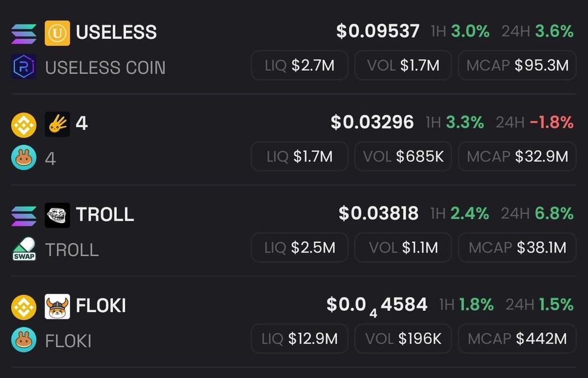
Task: Click the 4 token hand logo
Action: (58, 124)
